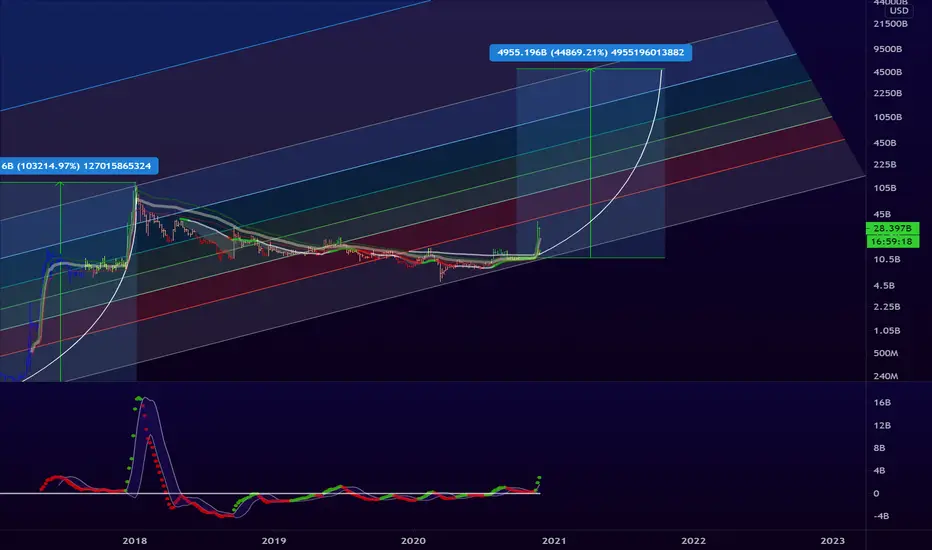Click the 450B price axis label
The width and height of the screenshot is (932, 550).
[884, 143]
